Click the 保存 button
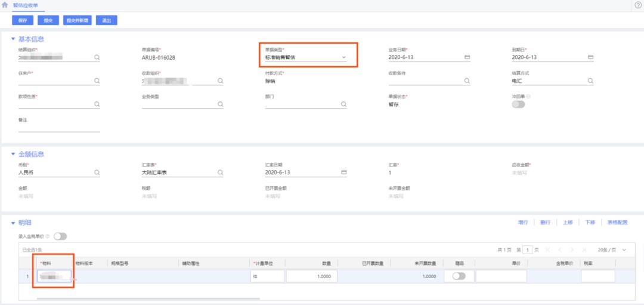644x305 pixels. point(23,20)
